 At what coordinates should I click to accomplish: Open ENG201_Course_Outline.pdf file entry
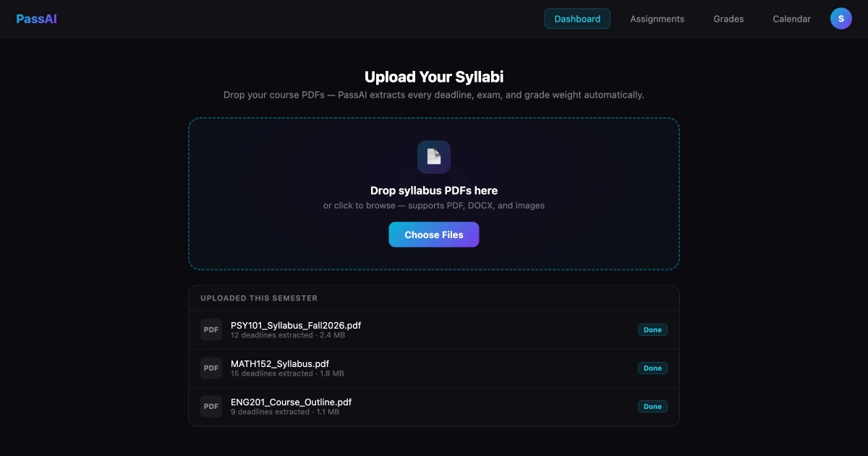click(434, 406)
